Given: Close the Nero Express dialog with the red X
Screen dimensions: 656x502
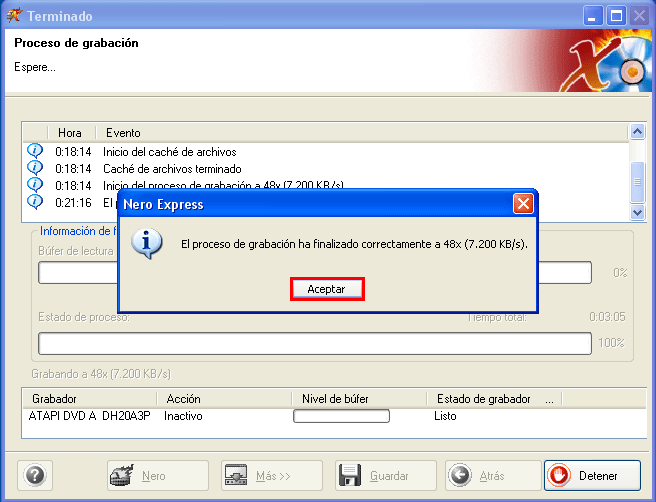Looking at the screenshot, I should (x=523, y=204).
